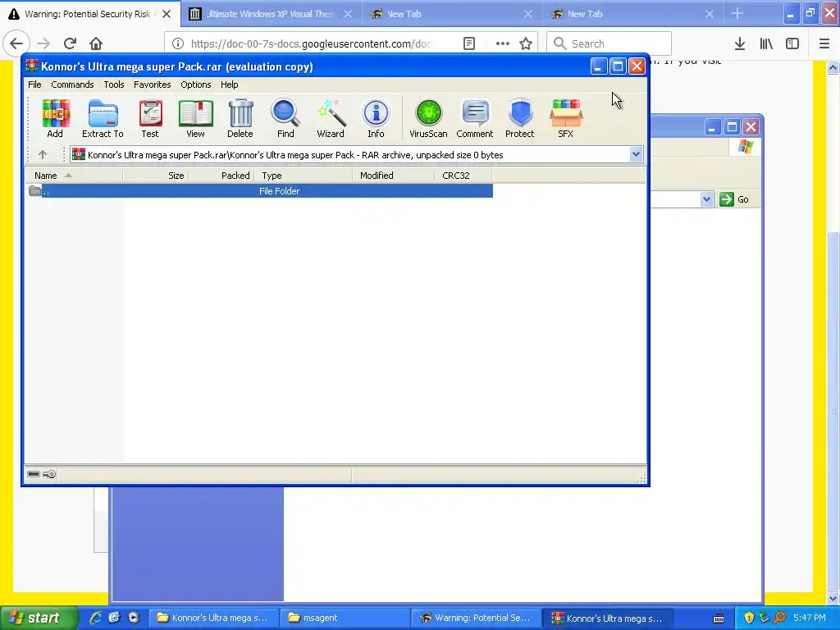Open the Tools menu
This screenshot has width=840, height=630.
point(113,84)
